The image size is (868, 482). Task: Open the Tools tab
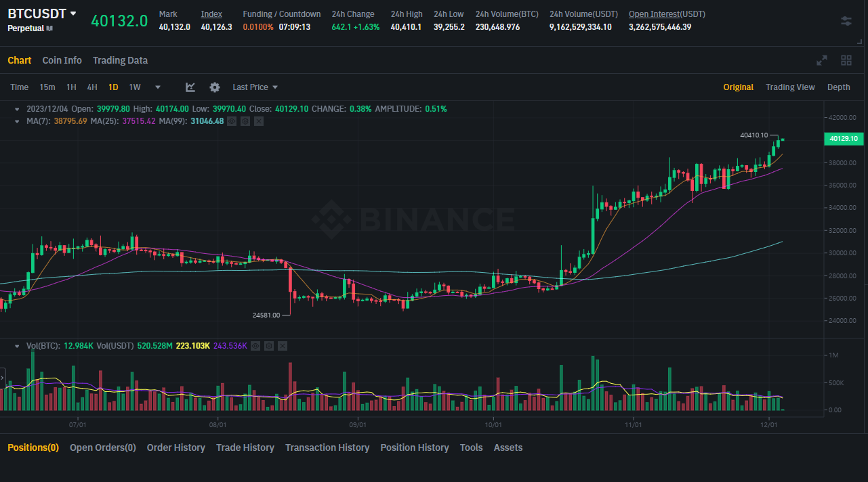tap(471, 447)
